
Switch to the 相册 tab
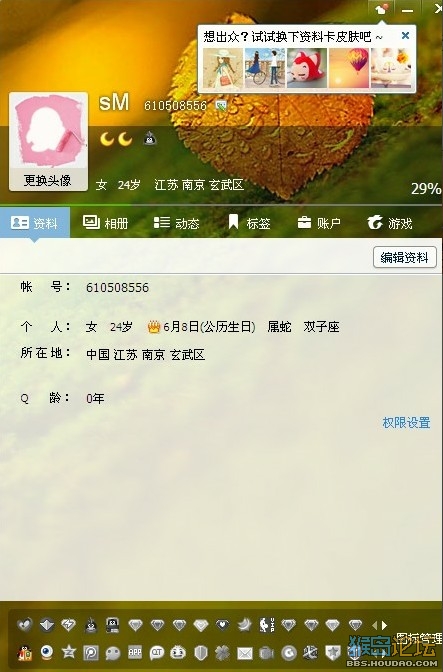click(105, 223)
